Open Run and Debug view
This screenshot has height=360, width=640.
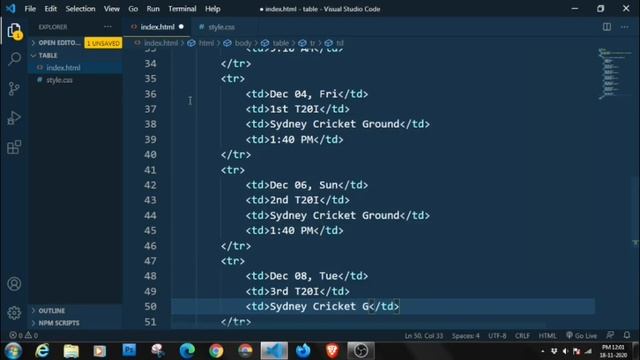click(14, 118)
